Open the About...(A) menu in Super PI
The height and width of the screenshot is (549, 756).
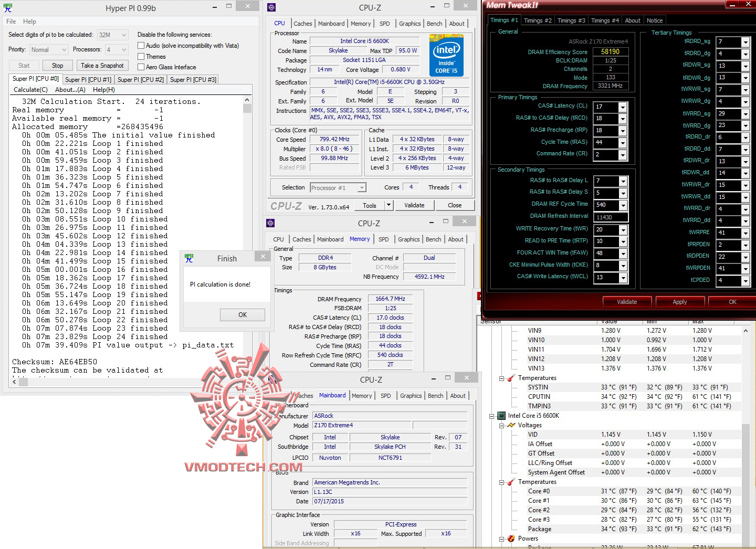click(70, 90)
